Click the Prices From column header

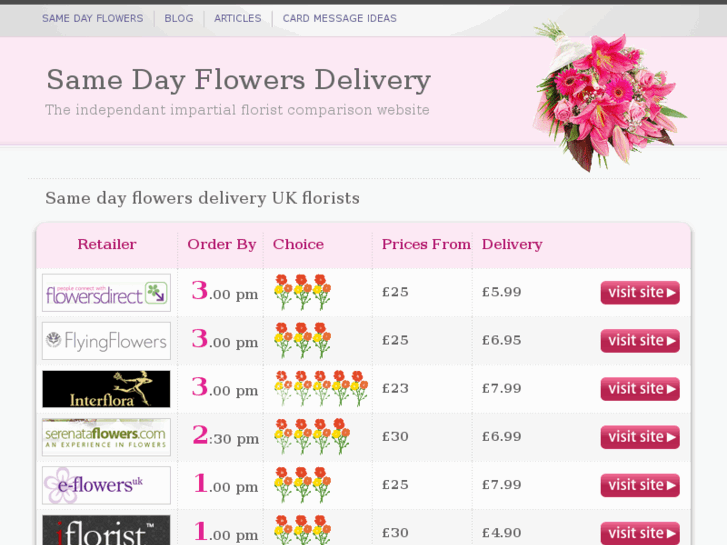click(x=426, y=244)
